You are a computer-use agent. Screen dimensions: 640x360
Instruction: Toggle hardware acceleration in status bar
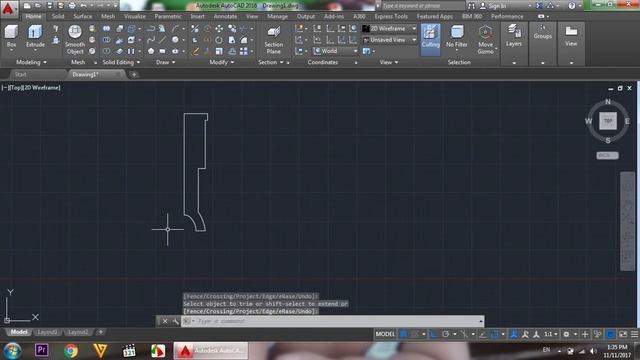coord(611,334)
